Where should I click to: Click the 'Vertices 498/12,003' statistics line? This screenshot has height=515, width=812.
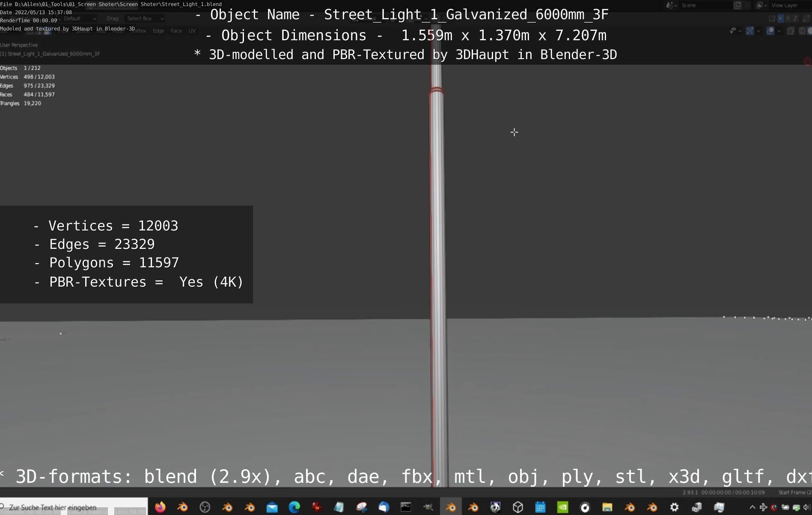27,77
